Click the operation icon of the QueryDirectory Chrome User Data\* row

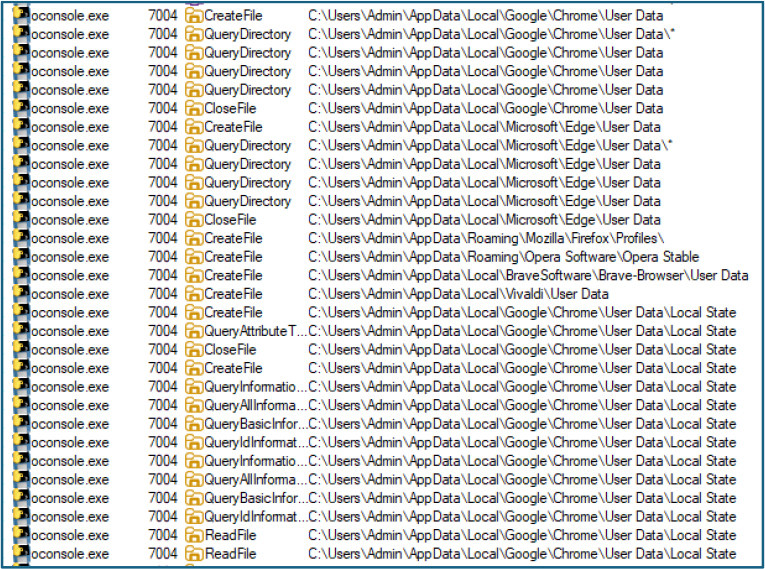point(194,34)
